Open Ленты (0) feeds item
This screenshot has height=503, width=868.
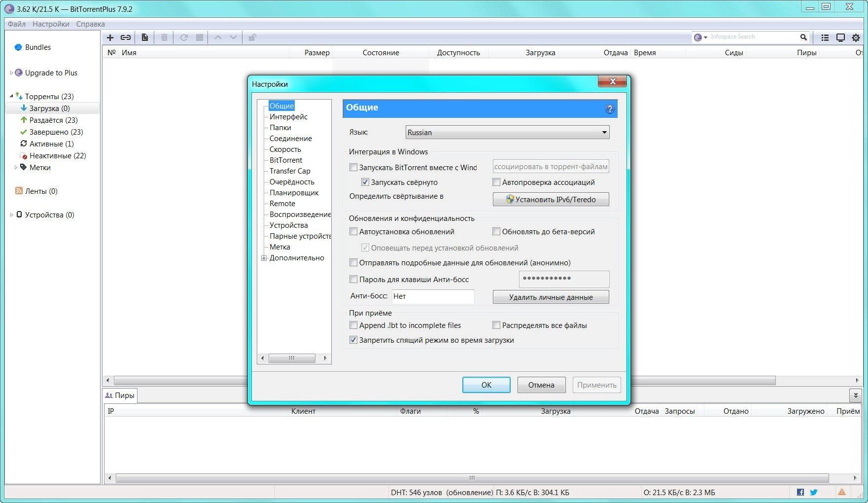tap(36, 191)
